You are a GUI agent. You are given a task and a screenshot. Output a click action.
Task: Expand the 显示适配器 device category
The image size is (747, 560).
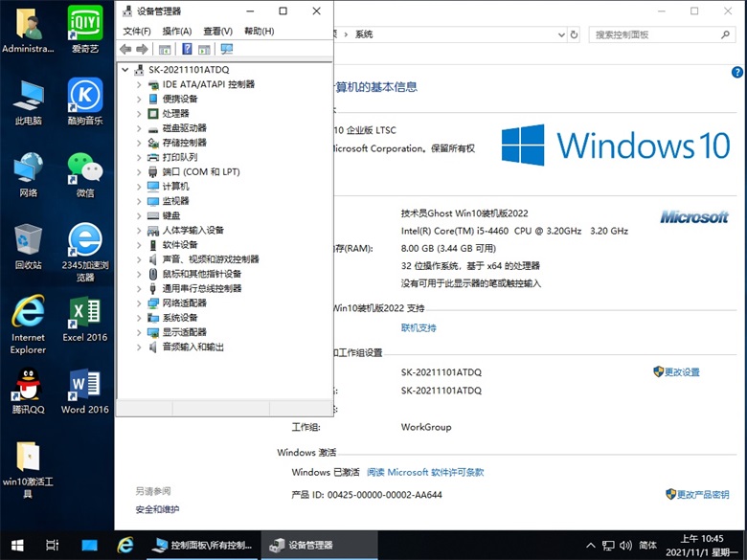[x=139, y=332]
